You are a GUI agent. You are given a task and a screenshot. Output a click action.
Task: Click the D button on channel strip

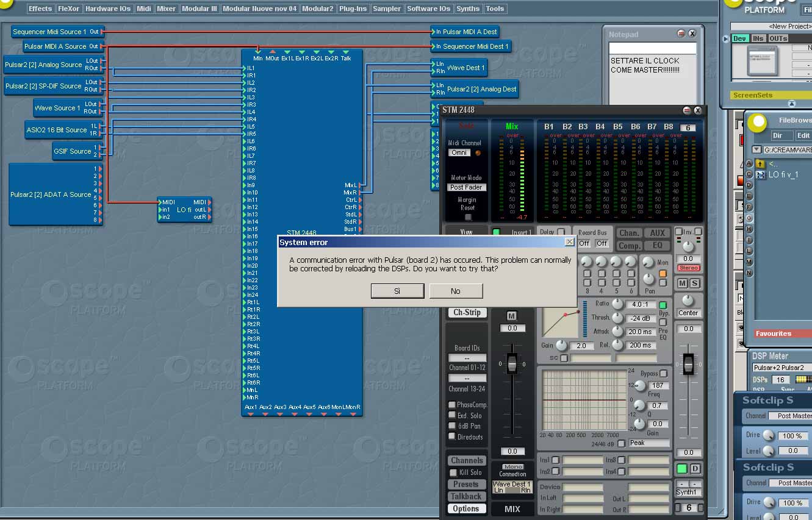point(695,469)
